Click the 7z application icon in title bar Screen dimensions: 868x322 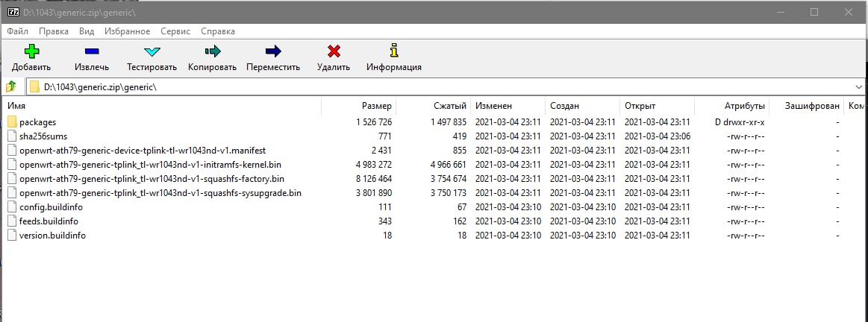13,12
